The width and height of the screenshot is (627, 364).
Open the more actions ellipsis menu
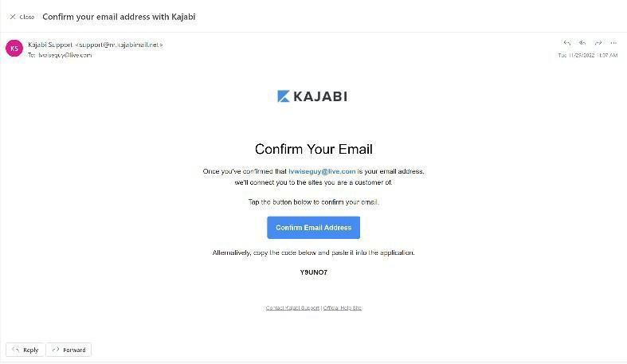coord(613,43)
